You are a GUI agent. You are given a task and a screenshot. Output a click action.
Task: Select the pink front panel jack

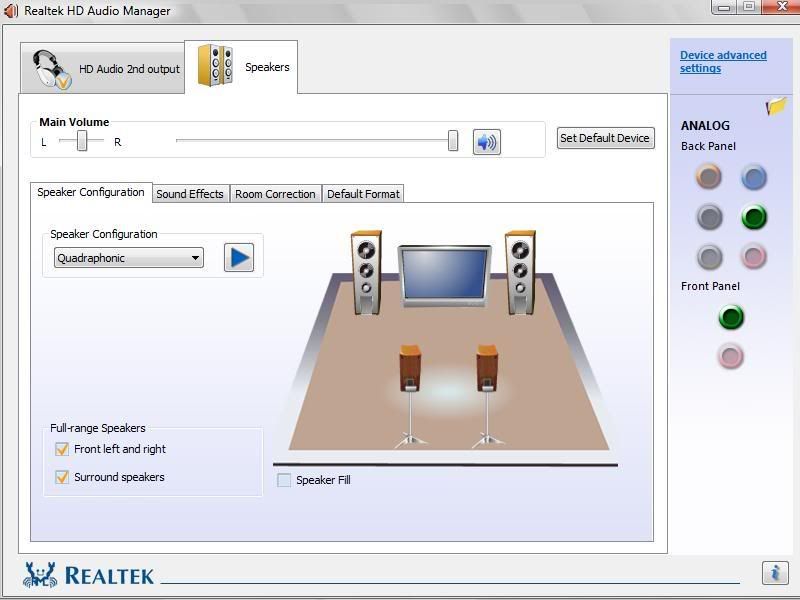click(x=731, y=356)
